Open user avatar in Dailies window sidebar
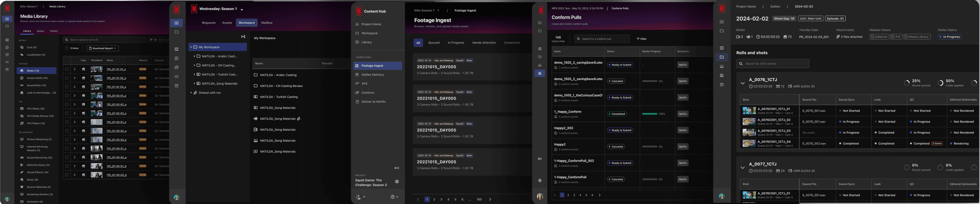The width and height of the screenshot is (980, 204). pyautogui.click(x=722, y=196)
